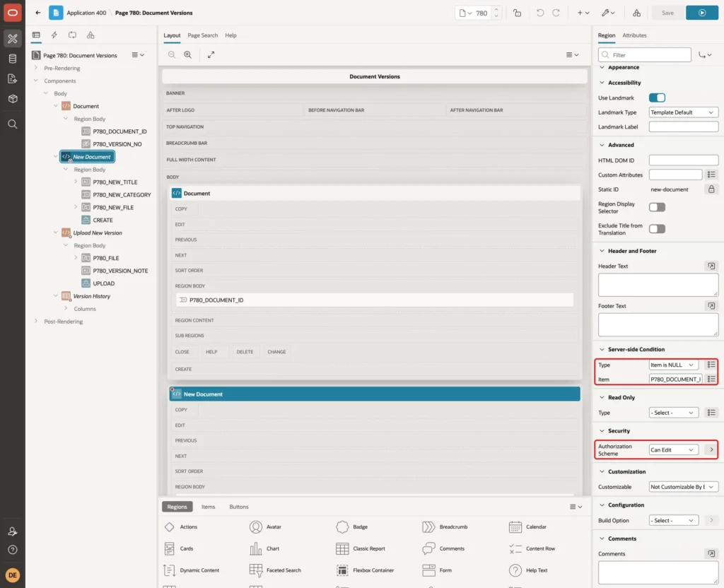This screenshot has width=724, height=588.
Task: Open Build Option dropdown
Action: point(673,520)
